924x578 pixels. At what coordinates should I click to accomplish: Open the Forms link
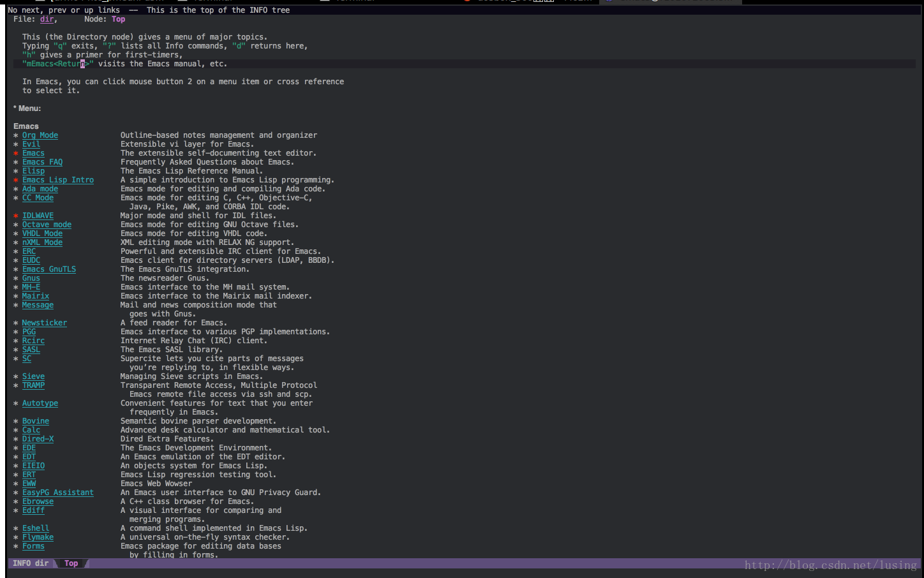pyautogui.click(x=33, y=546)
